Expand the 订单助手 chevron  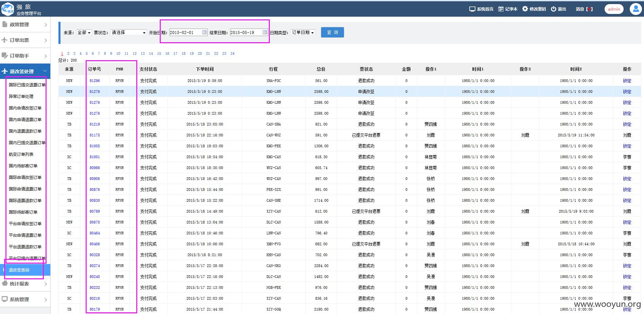point(46,56)
